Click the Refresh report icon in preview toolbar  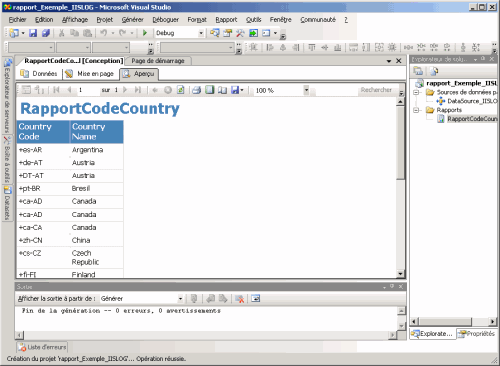[181, 90]
